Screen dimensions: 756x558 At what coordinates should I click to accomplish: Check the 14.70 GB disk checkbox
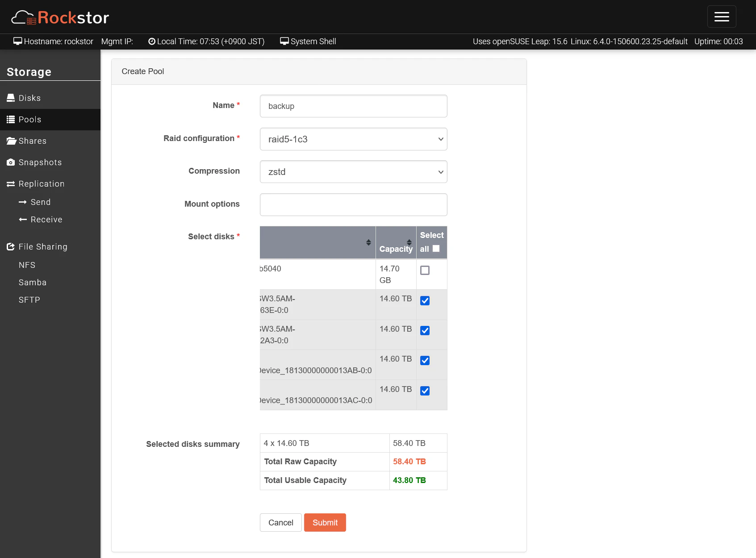pos(425,271)
